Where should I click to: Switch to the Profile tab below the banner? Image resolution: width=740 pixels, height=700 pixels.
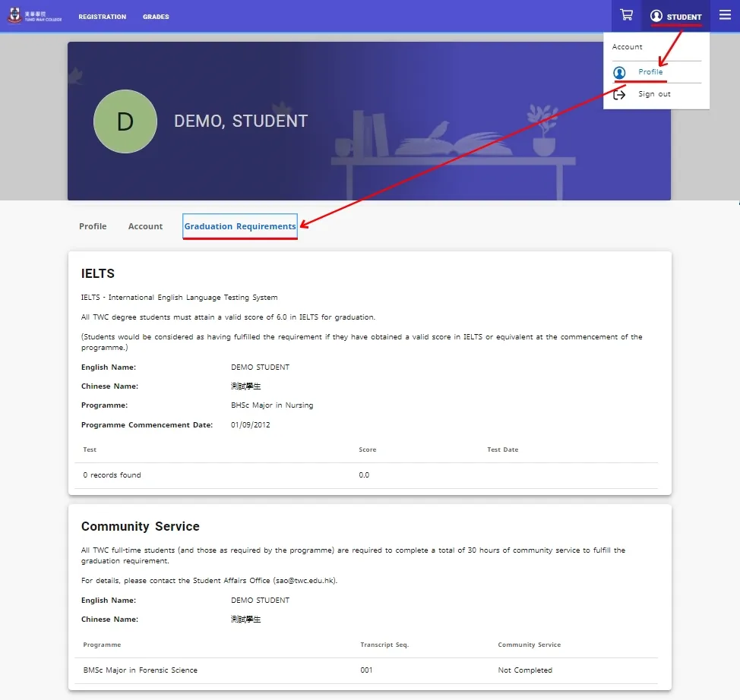click(93, 226)
